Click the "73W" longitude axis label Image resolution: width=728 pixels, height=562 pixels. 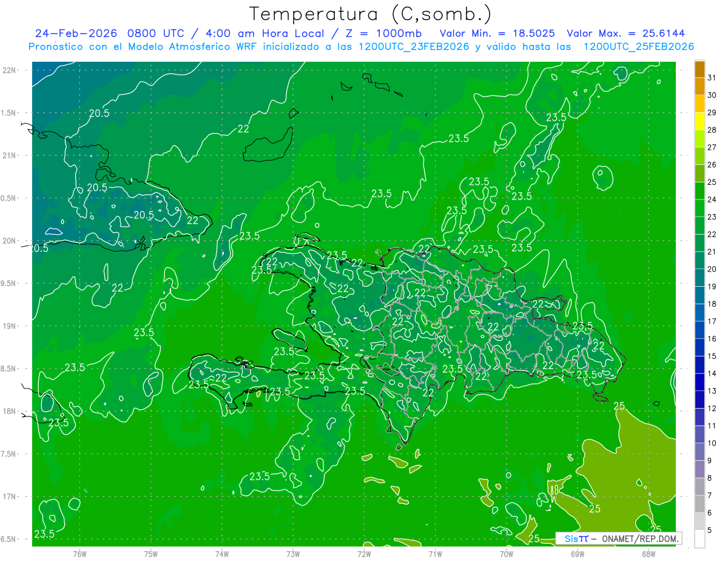pyautogui.click(x=293, y=554)
